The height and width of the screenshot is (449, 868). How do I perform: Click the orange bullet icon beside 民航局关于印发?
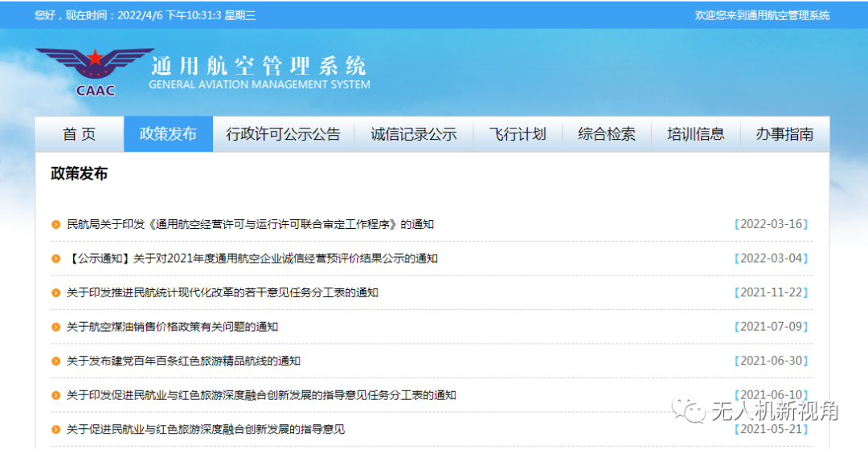[x=55, y=225]
